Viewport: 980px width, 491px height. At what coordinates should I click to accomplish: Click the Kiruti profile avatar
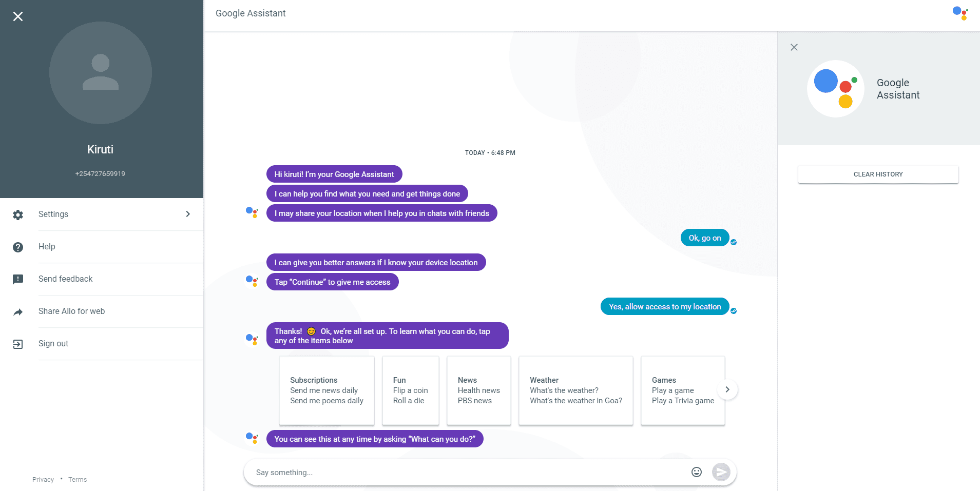click(x=101, y=73)
